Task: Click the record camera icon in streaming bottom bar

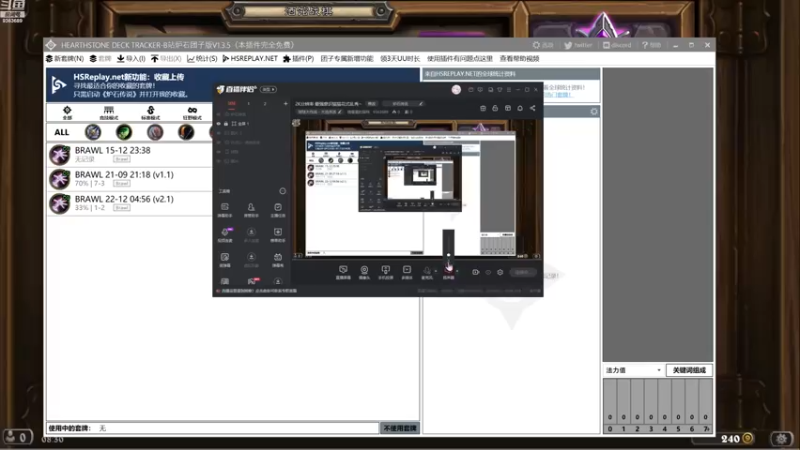Action: [476, 272]
